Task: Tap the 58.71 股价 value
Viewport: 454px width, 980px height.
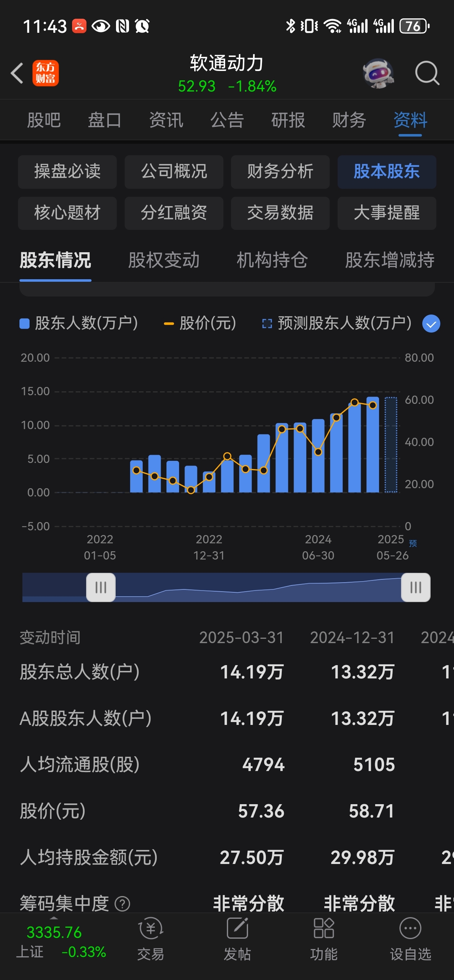Action: click(x=371, y=811)
